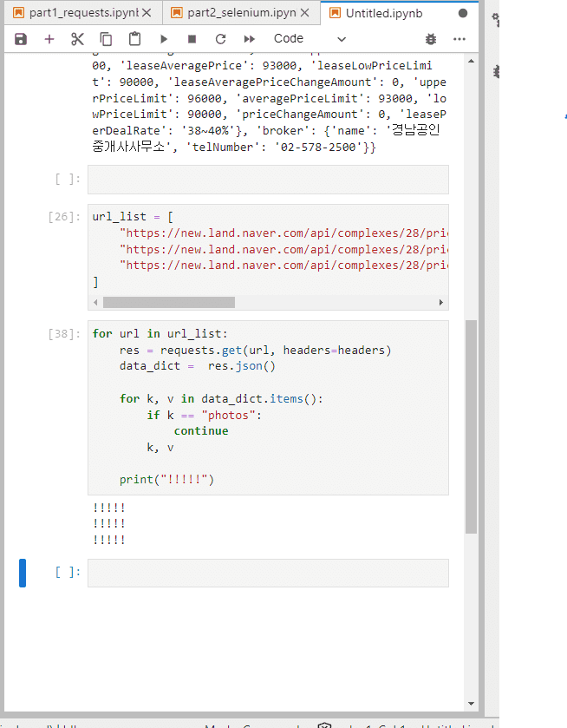Click inside the for-loop code cell
This screenshot has height=728, width=567.
coord(268,407)
